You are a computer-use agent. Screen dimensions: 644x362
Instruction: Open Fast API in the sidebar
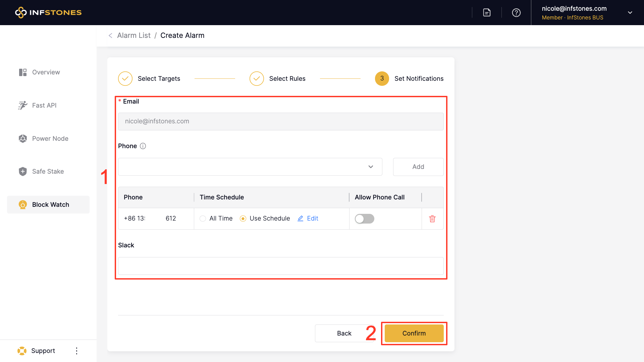click(44, 106)
